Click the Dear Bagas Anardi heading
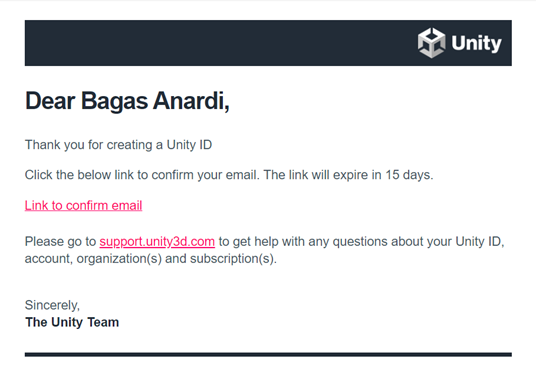The width and height of the screenshot is (536, 382). point(127,101)
